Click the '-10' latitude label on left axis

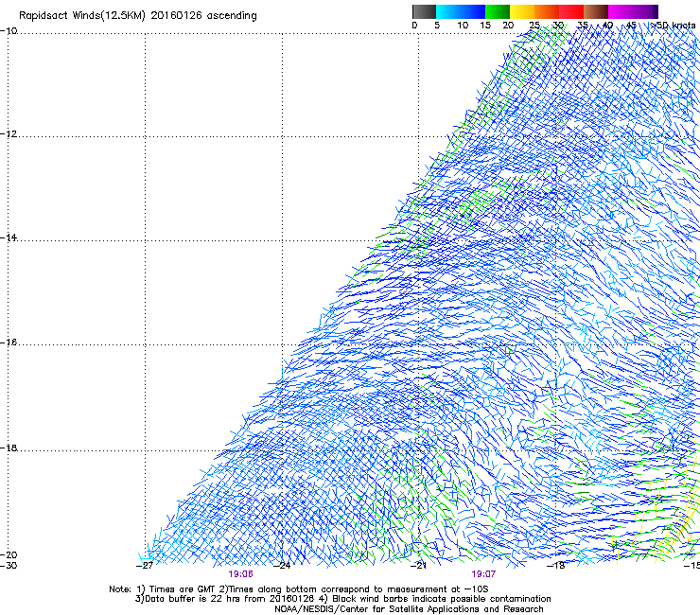[9, 31]
